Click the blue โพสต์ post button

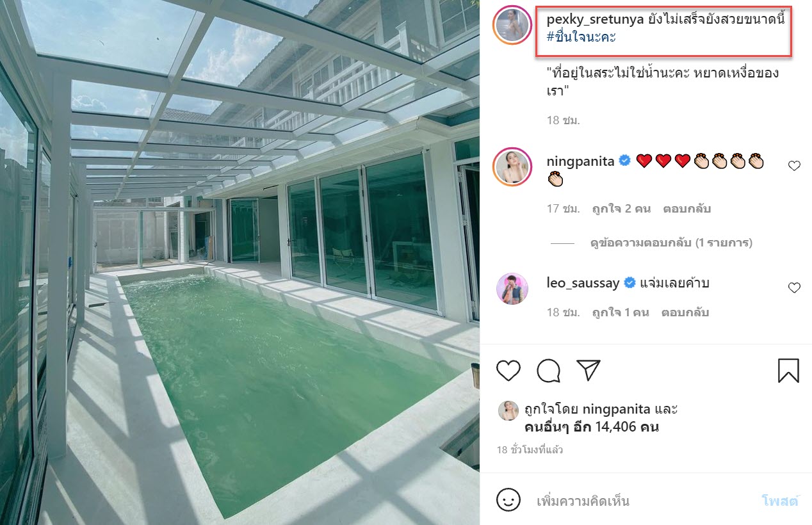coord(780,501)
